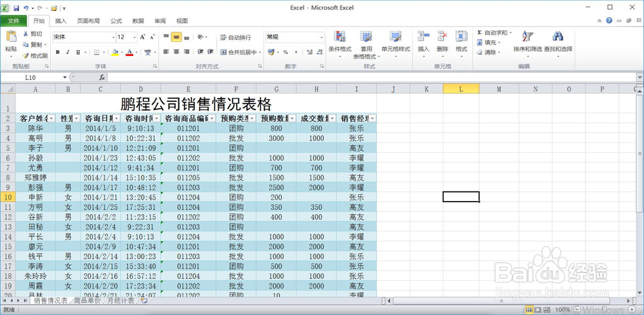
Task: Increase font size with the large A
Action: click(x=142, y=37)
